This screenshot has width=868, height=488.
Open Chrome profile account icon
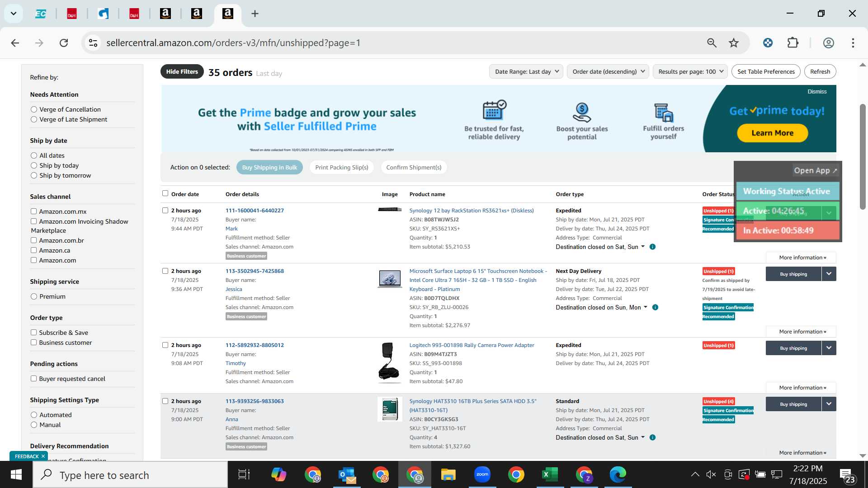pos(828,43)
